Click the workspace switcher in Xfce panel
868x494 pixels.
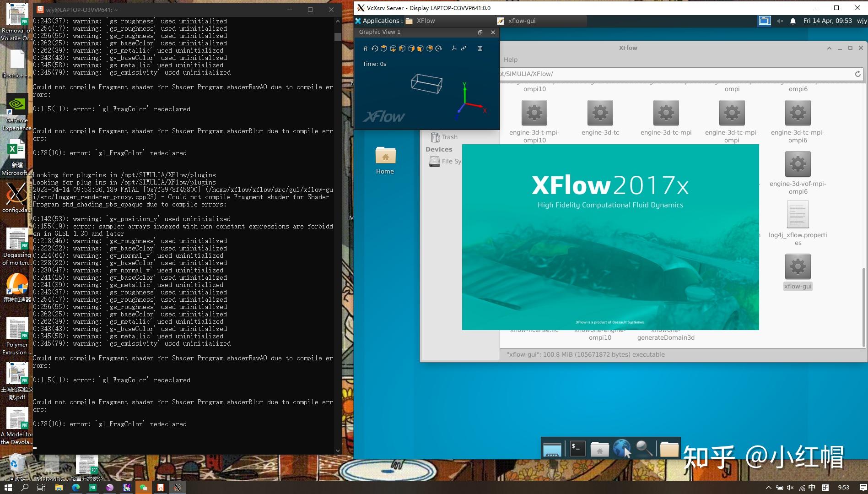click(x=764, y=21)
